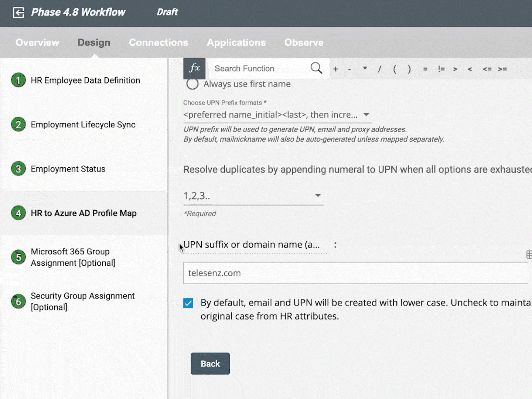Click the exit workflow icon in header

18,13
